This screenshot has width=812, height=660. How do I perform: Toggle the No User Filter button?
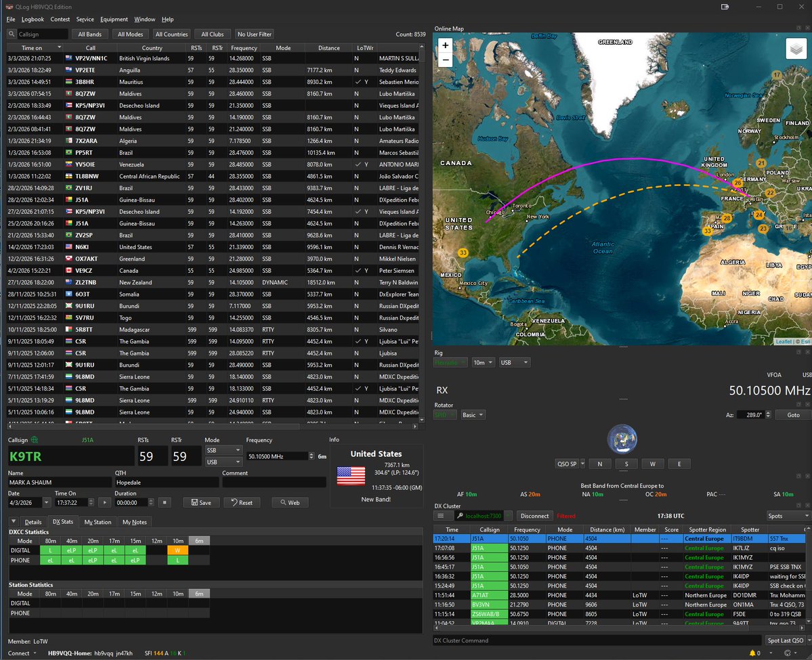coord(254,34)
